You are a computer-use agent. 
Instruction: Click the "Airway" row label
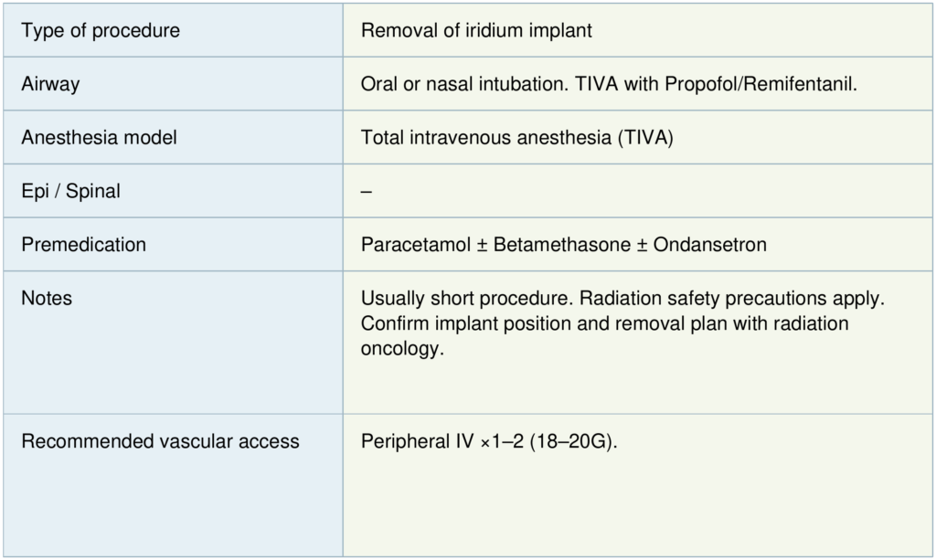(x=50, y=84)
